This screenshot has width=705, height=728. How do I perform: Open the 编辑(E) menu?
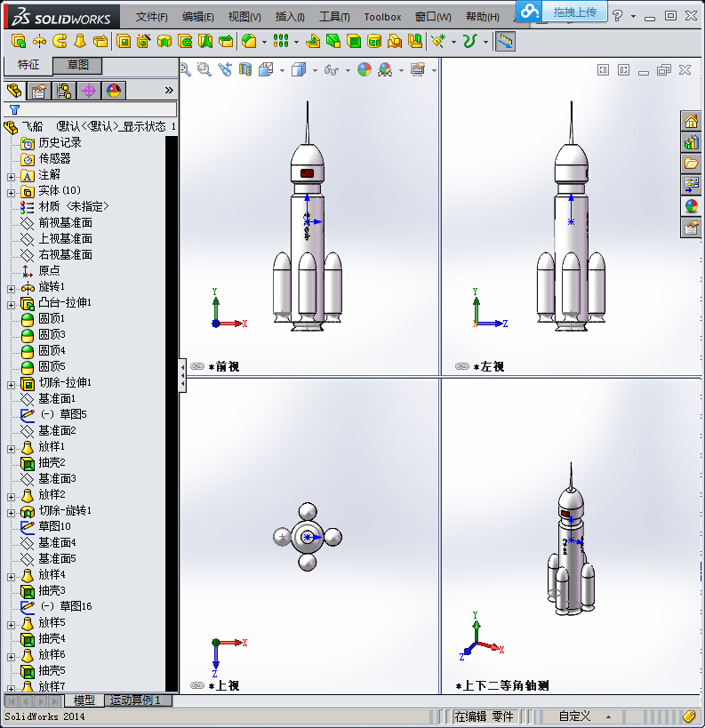tap(198, 17)
